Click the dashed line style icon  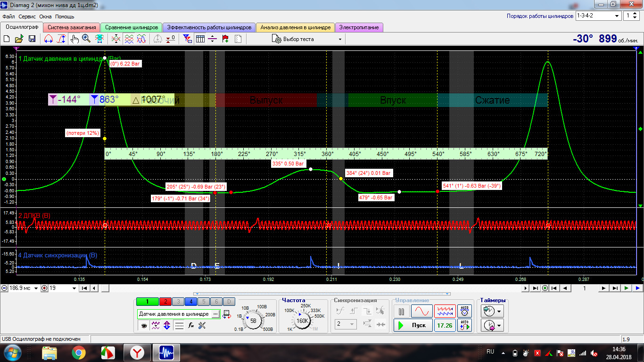coord(179,325)
